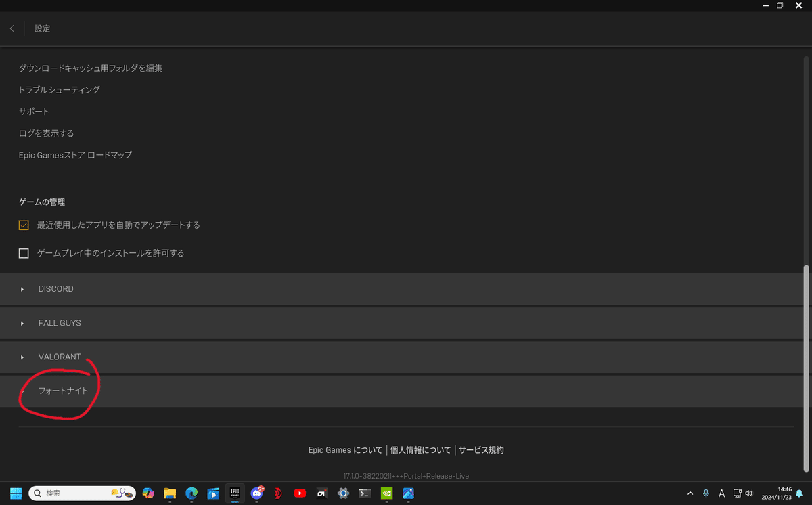
Task: Open the サポート link
Action: click(x=34, y=112)
